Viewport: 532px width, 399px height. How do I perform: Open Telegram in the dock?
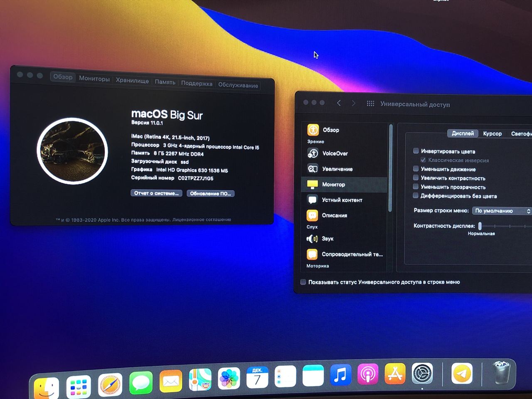[462, 373]
